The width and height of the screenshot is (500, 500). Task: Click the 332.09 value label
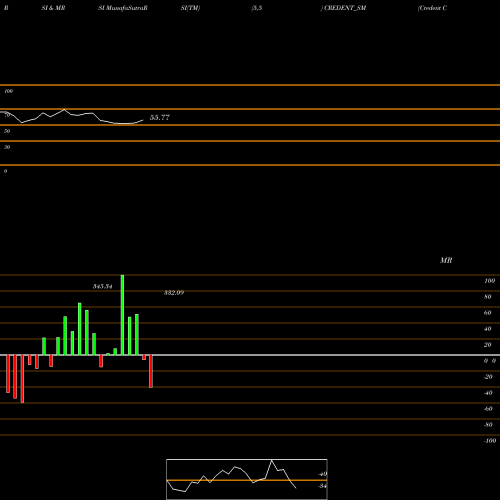point(174,293)
